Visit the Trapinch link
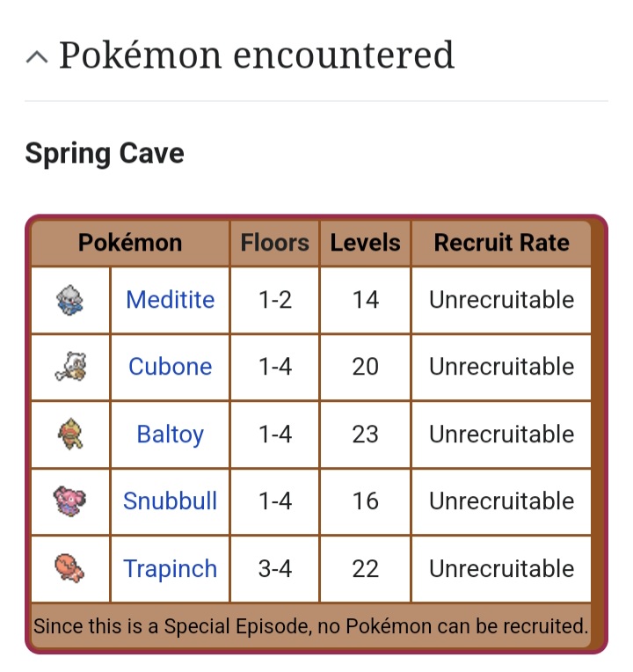Viewport: 633px width, 672px height. pyautogui.click(x=170, y=569)
